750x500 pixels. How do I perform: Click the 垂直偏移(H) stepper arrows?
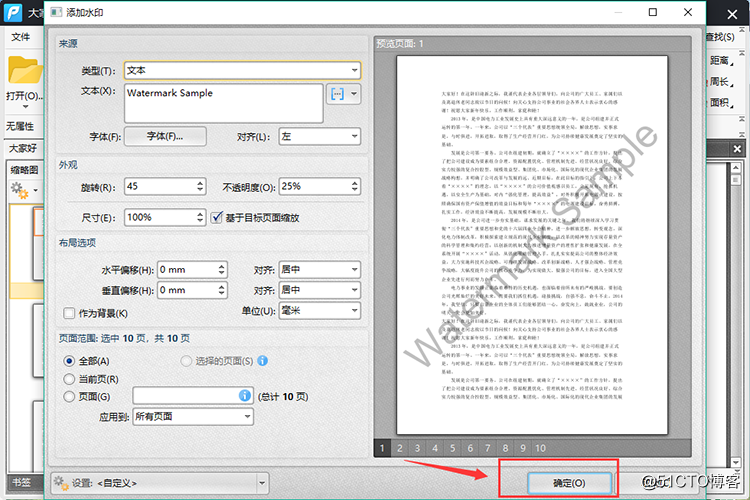pyautogui.click(x=221, y=290)
